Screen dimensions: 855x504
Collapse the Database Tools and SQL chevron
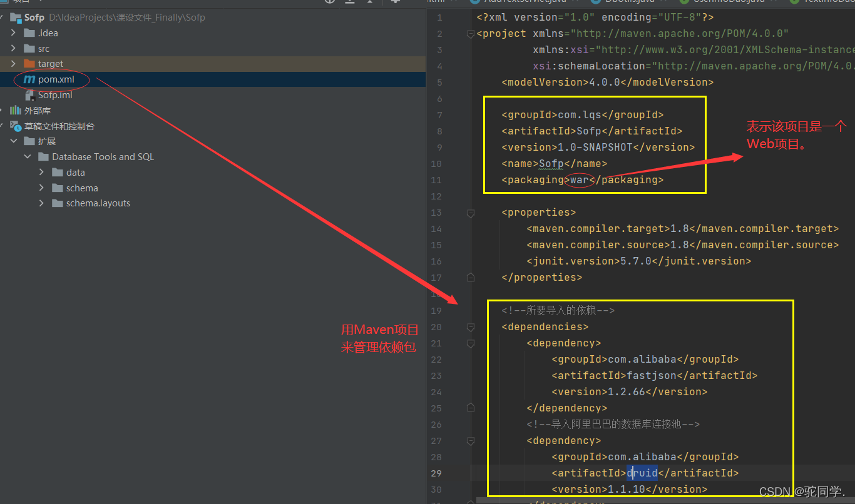pyautogui.click(x=28, y=157)
